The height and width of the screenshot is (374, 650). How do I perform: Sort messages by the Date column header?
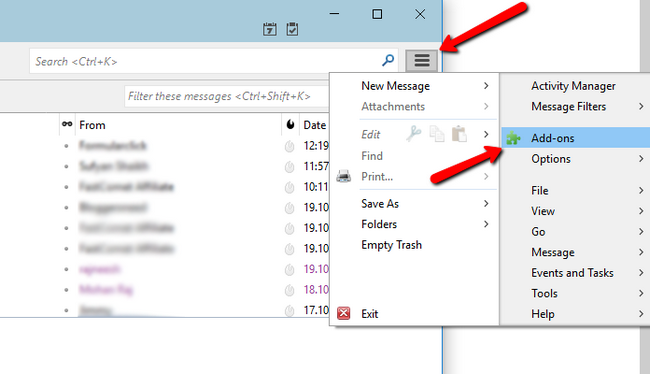pos(315,125)
